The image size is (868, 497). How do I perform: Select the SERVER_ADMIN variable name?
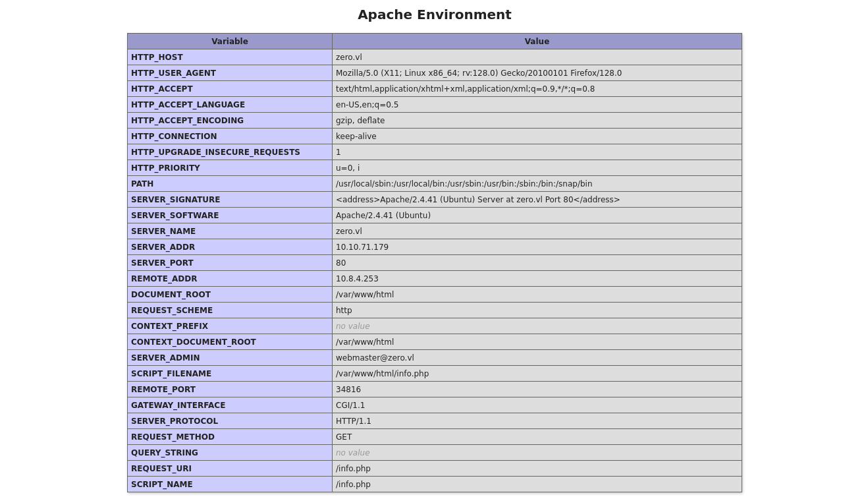click(165, 358)
